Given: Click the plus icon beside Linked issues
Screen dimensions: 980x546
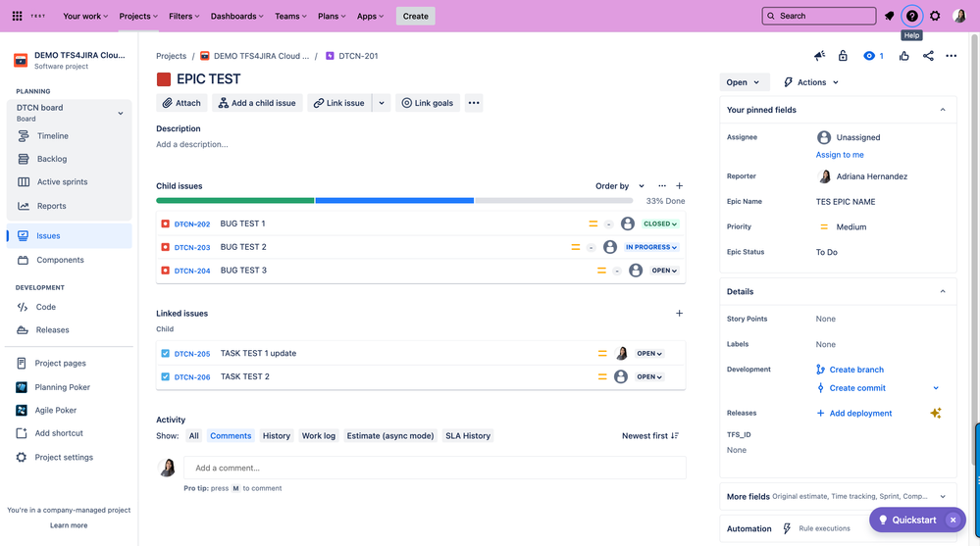Looking at the screenshot, I should tap(680, 313).
